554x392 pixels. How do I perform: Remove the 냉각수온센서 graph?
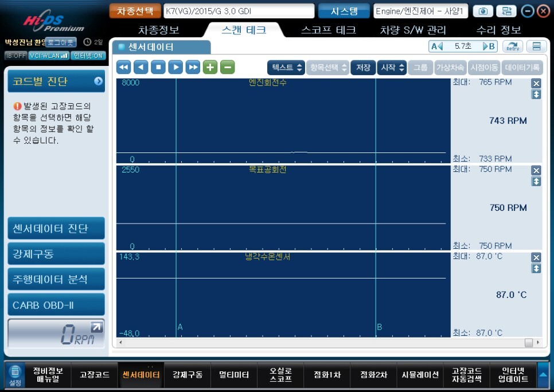pyautogui.click(x=536, y=257)
